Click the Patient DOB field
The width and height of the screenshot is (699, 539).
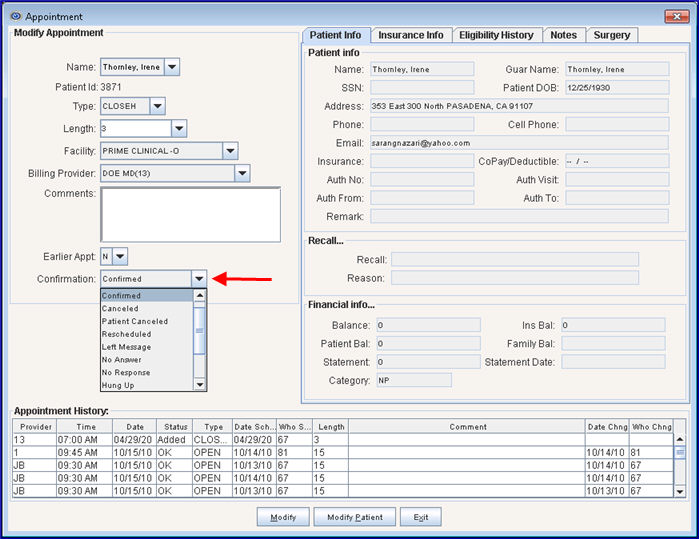pos(617,87)
